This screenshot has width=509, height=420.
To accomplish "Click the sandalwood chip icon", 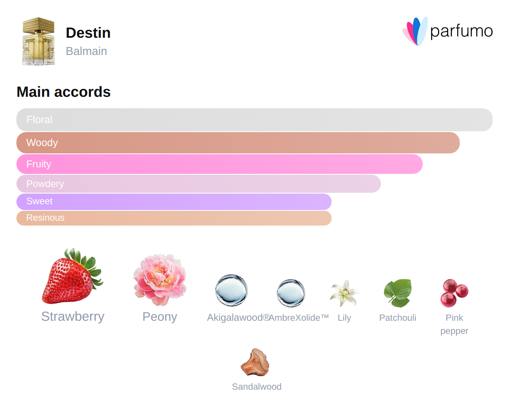I will tap(255, 362).
